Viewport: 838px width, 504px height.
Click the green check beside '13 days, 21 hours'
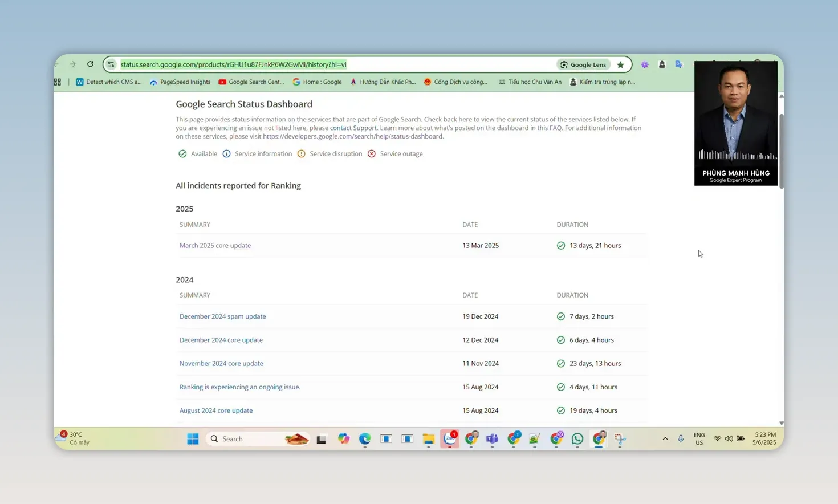tap(561, 246)
